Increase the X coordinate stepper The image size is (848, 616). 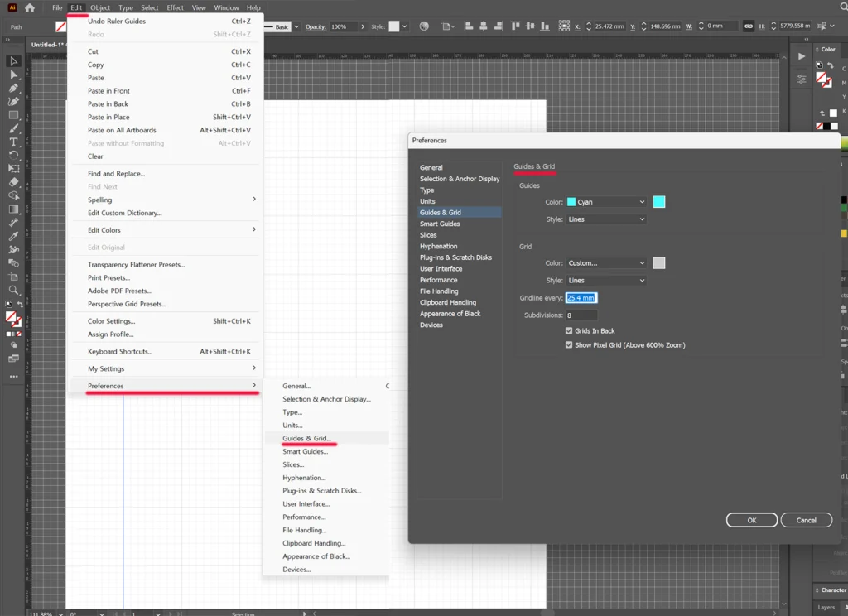pos(589,24)
